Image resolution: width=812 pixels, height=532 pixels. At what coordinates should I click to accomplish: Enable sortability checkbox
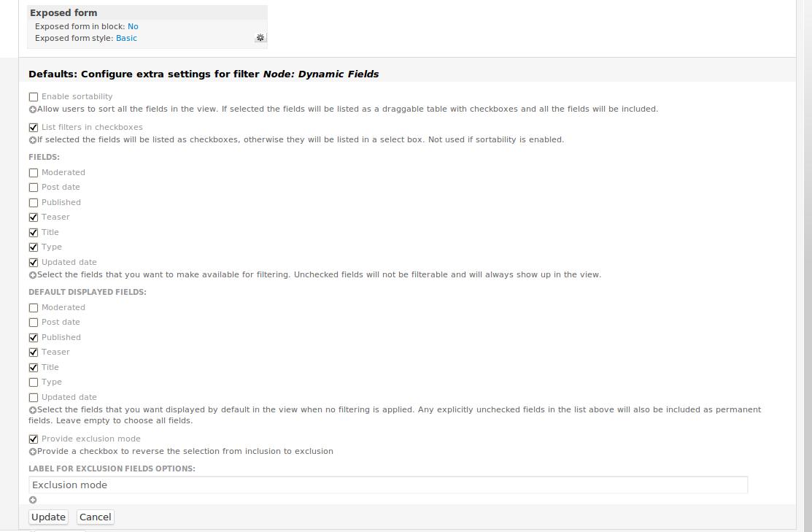coord(34,97)
